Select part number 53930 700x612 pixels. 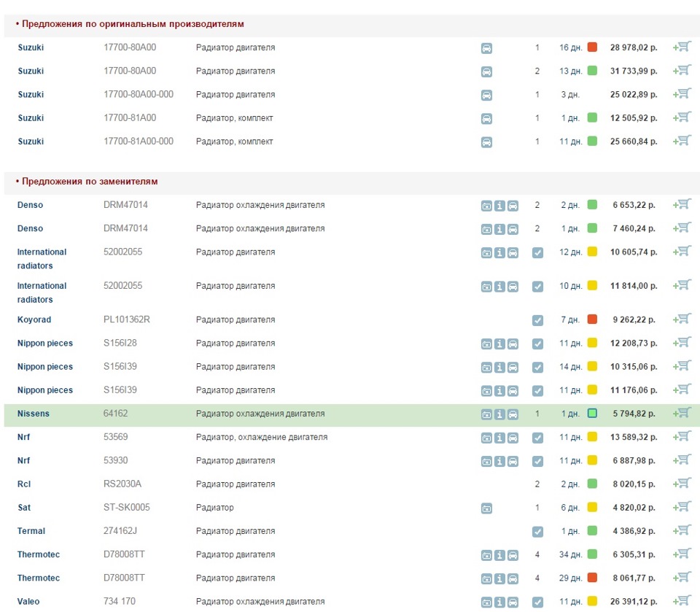116,460
